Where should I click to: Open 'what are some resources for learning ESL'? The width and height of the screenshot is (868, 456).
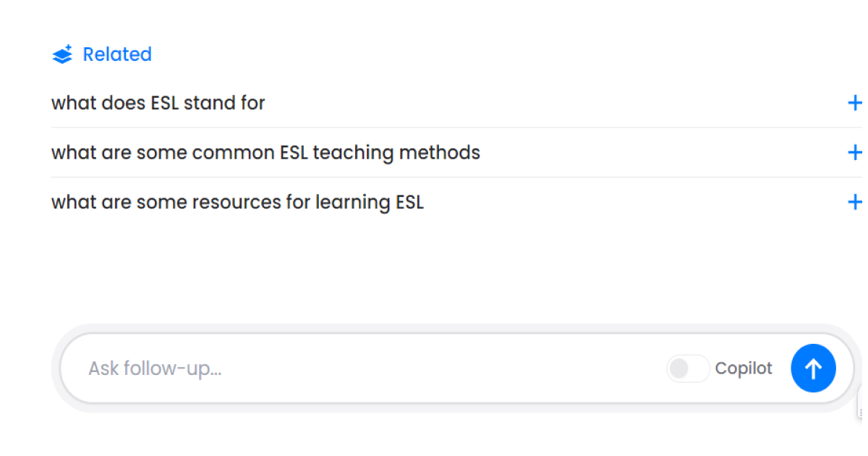237,202
